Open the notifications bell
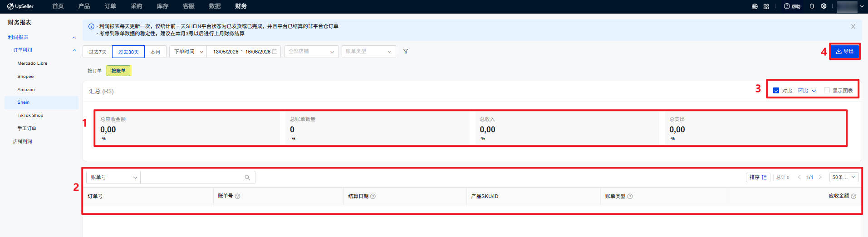868x237 pixels. (812, 6)
